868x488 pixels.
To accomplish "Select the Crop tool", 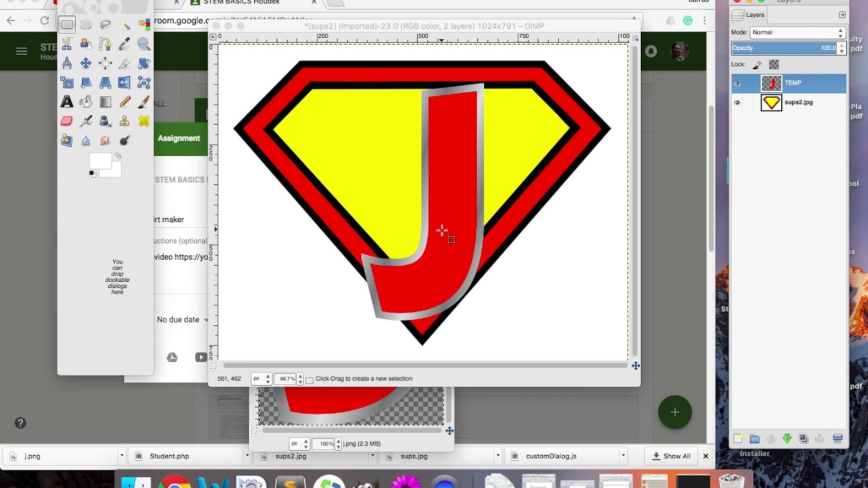I will coord(125,63).
